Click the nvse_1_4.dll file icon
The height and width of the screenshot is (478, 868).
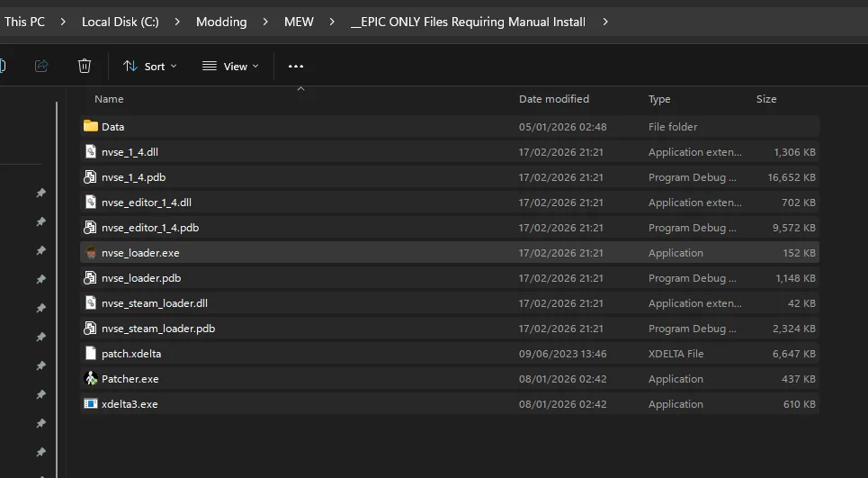click(x=90, y=152)
